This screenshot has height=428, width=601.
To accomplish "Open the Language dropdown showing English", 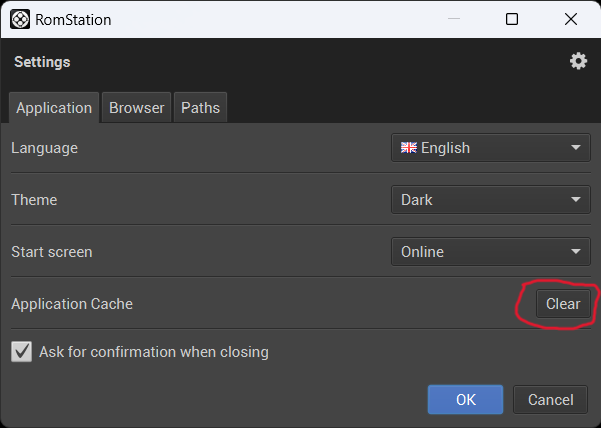I will click(491, 148).
